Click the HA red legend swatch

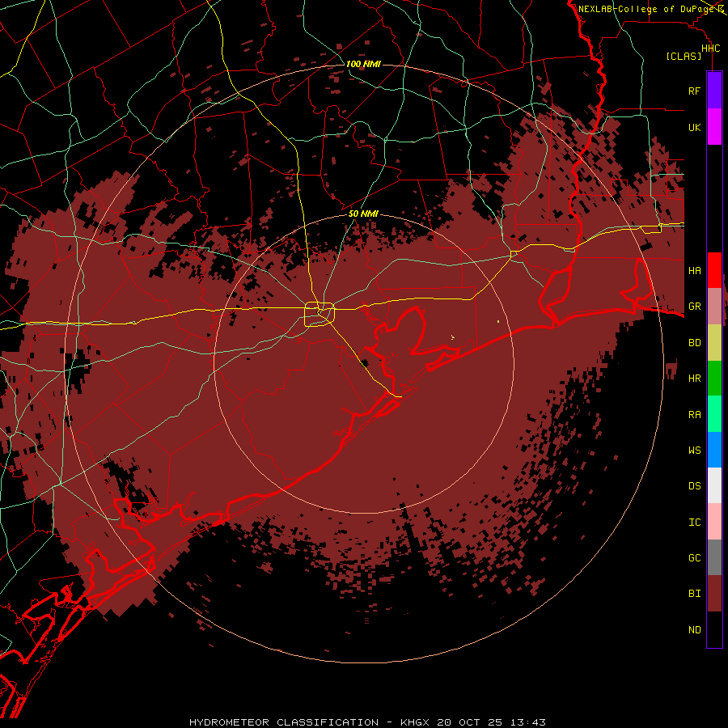tap(714, 270)
